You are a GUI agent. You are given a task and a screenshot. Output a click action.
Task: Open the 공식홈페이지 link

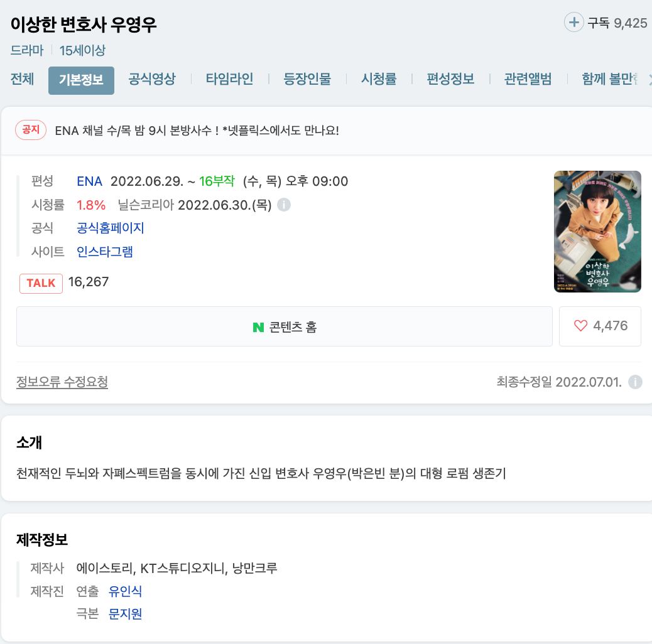110,228
